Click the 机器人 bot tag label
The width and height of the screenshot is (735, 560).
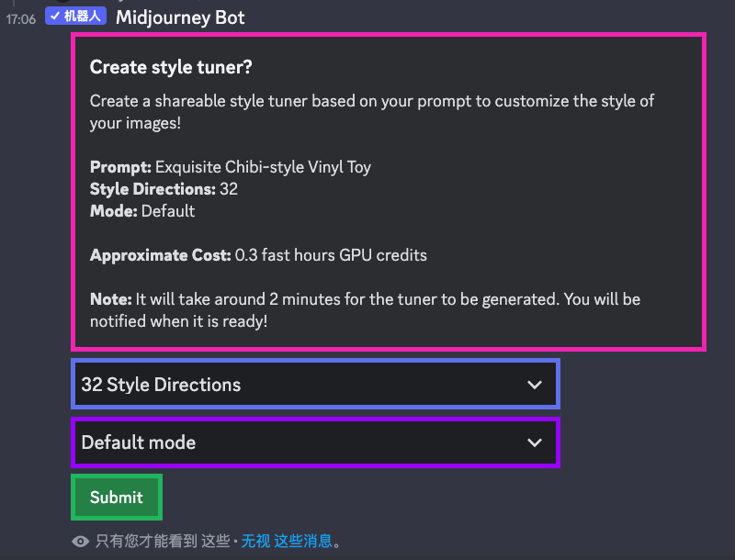click(x=83, y=17)
